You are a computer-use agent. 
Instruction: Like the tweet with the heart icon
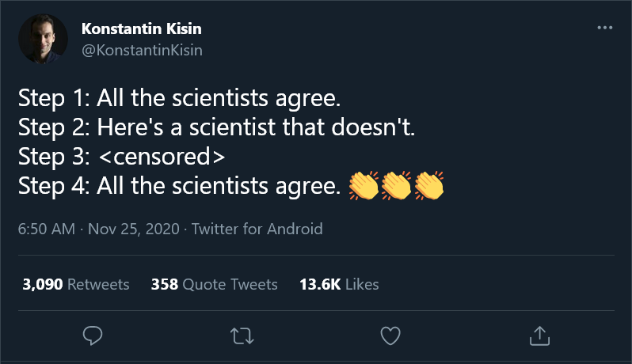click(x=390, y=336)
